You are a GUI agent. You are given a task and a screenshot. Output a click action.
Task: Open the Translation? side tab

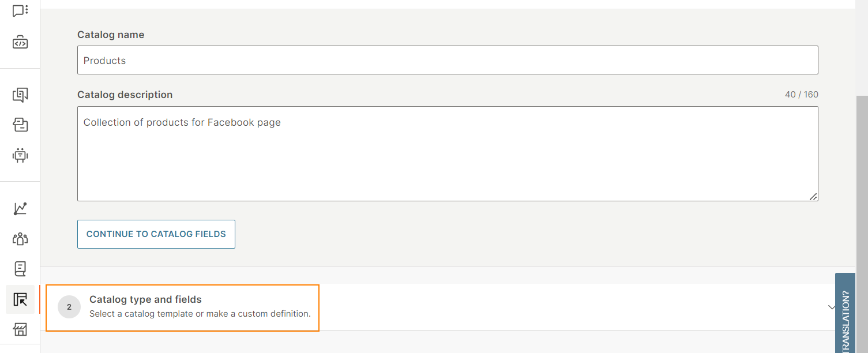pyautogui.click(x=845, y=313)
